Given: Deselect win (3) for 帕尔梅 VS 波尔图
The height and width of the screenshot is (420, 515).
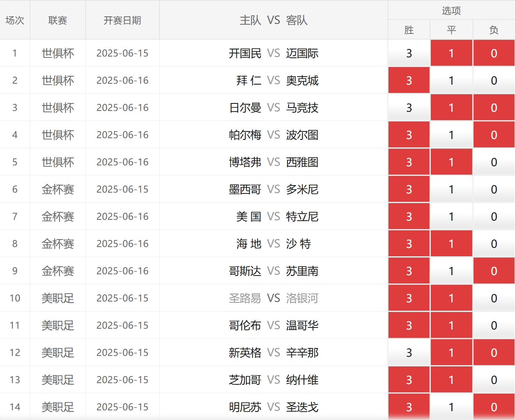Looking at the screenshot, I should coord(409,135).
